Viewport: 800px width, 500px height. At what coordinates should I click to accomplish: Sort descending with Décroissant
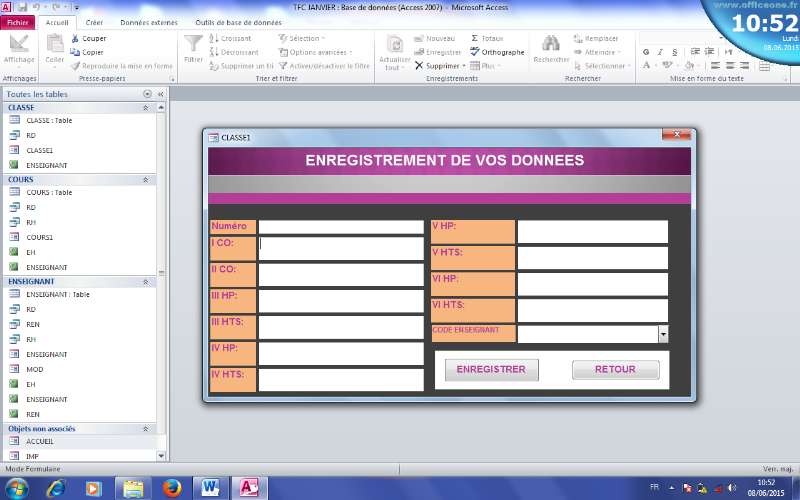tap(234, 52)
